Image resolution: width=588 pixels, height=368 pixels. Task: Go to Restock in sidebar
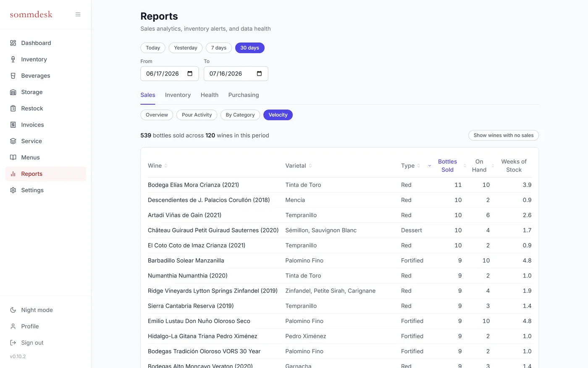click(45, 109)
